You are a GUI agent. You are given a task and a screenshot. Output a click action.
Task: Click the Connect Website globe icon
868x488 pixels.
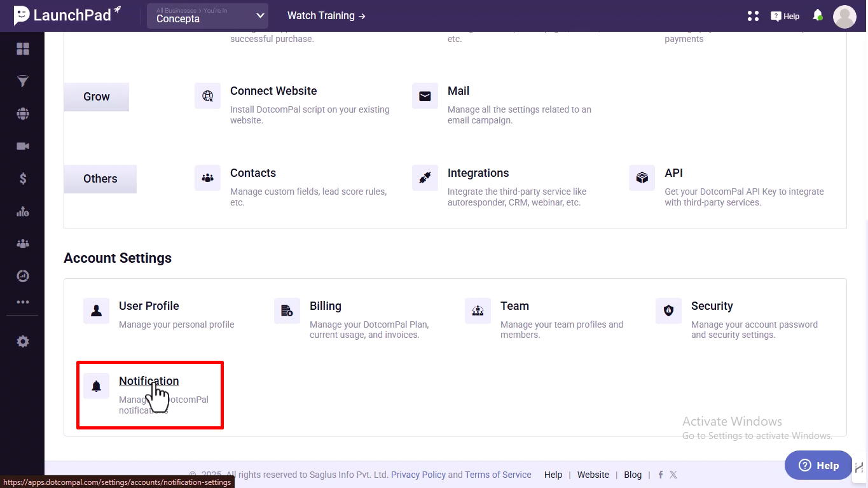tap(207, 96)
